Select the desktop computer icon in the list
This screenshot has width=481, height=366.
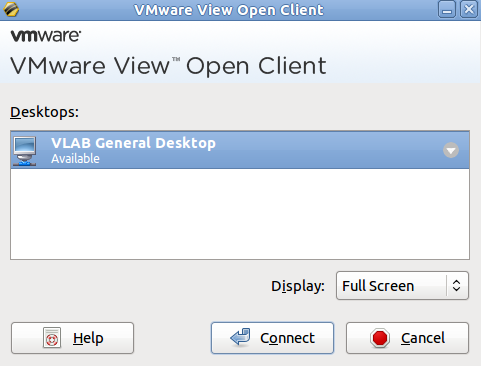[x=25, y=151]
